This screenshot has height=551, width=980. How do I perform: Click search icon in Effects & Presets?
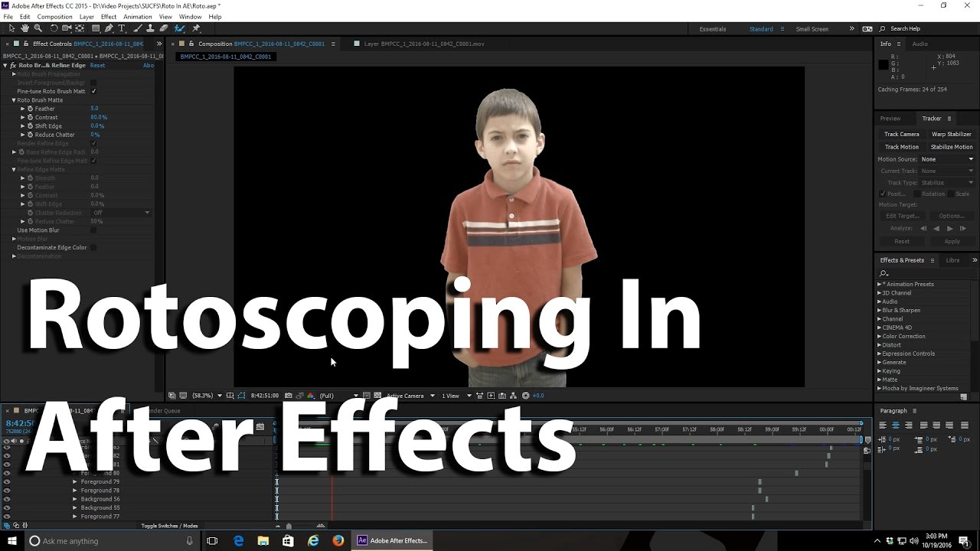click(x=884, y=273)
